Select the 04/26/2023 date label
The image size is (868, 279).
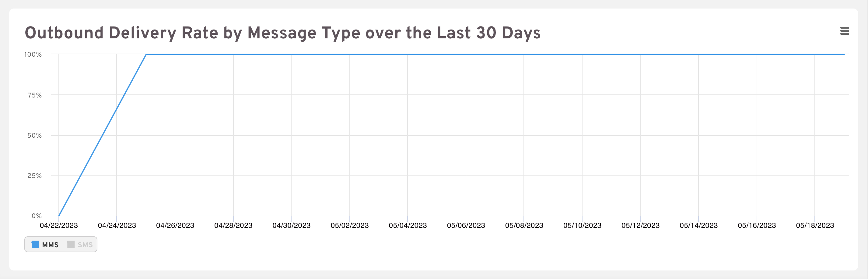pyautogui.click(x=175, y=225)
